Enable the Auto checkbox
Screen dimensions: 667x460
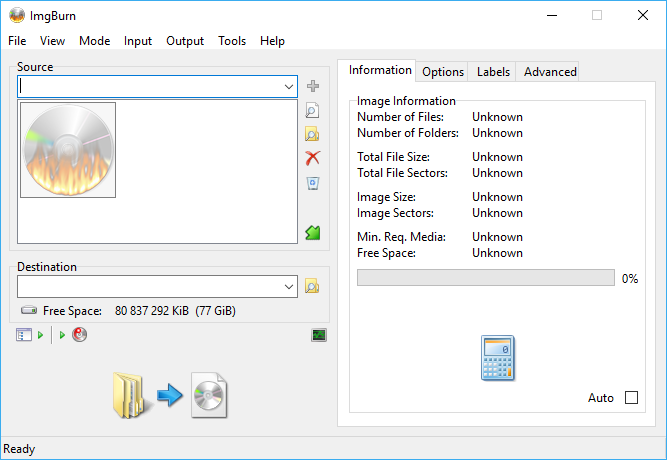pyautogui.click(x=631, y=398)
